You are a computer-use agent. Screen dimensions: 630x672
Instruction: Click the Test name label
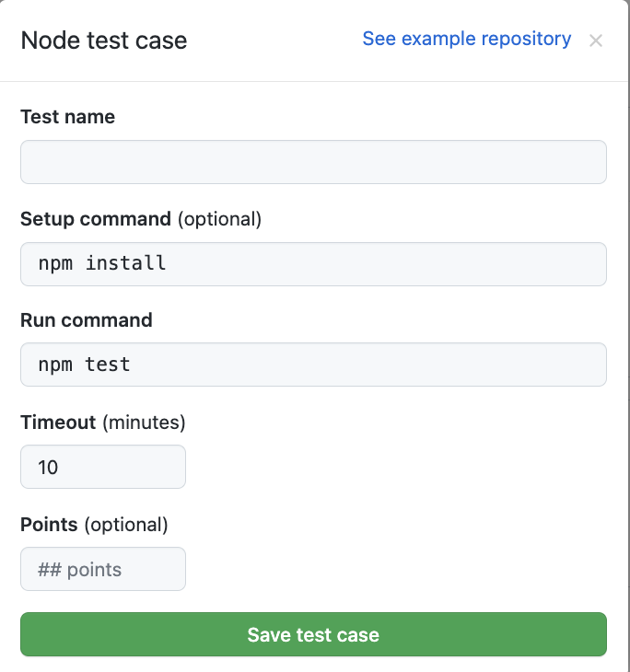pyautogui.click(x=67, y=117)
